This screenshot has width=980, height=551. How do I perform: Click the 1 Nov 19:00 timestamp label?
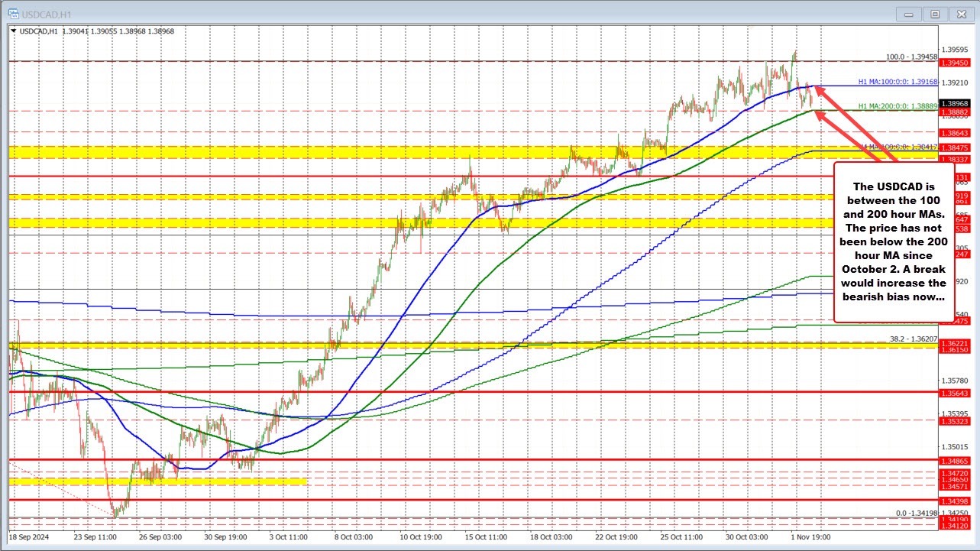pyautogui.click(x=811, y=537)
